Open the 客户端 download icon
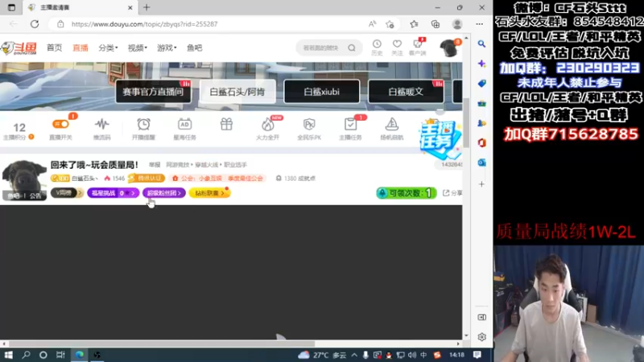 pyautogui.click(x=418, y=47)
